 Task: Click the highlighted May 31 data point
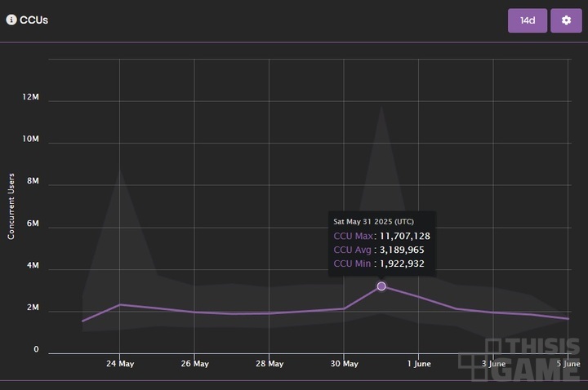coord(381,286)
